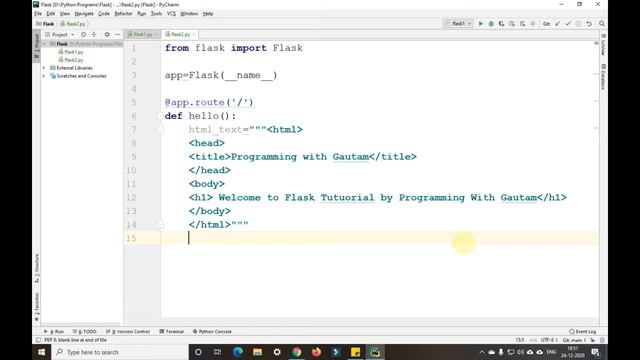The width and height of the screenshot is (640, 360).
Task: Toggle the Database tool window on the right edge
Action: point(603,77)
